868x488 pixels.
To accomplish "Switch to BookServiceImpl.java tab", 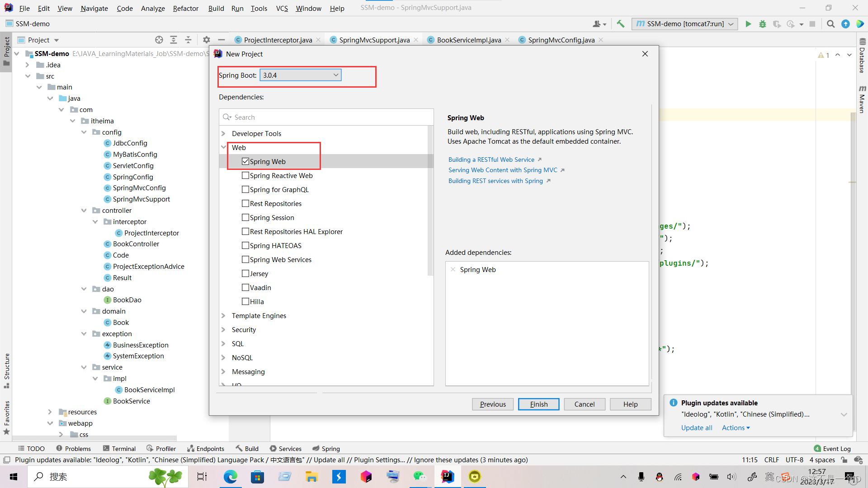I will [x=469, y=40].
